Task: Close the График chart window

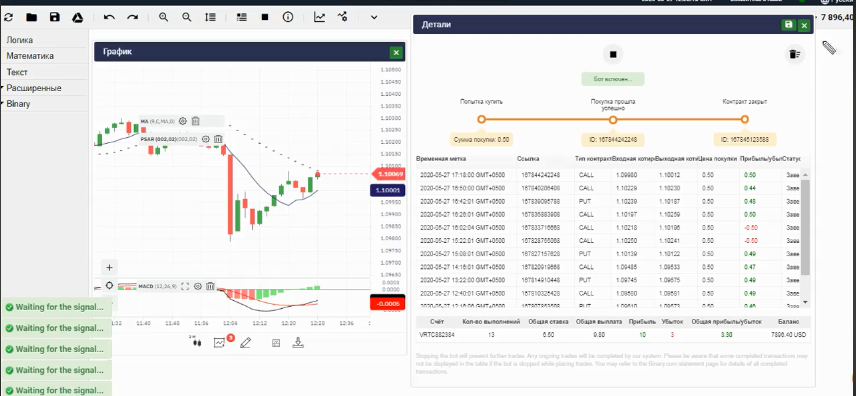Action: [396, 52]
